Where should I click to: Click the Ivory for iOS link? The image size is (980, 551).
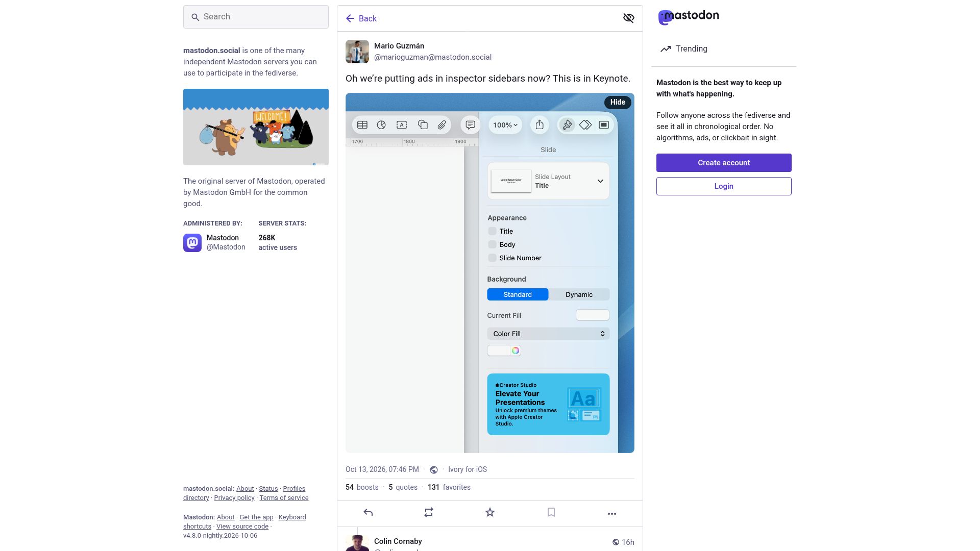tap(468, 469)
